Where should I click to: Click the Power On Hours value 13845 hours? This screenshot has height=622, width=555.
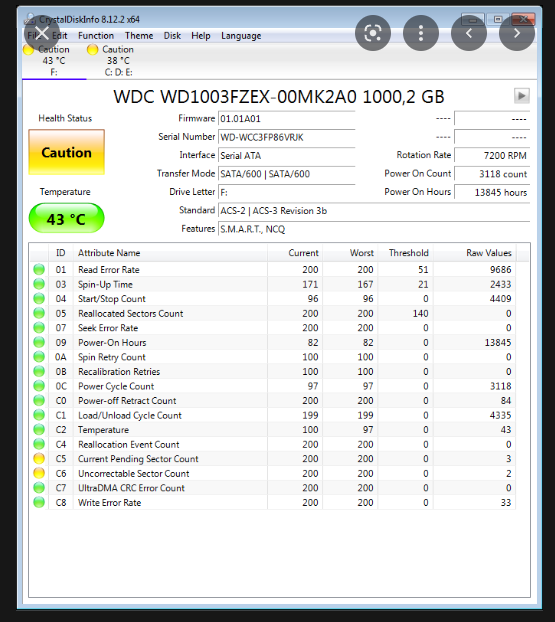(x=492, y=192)
